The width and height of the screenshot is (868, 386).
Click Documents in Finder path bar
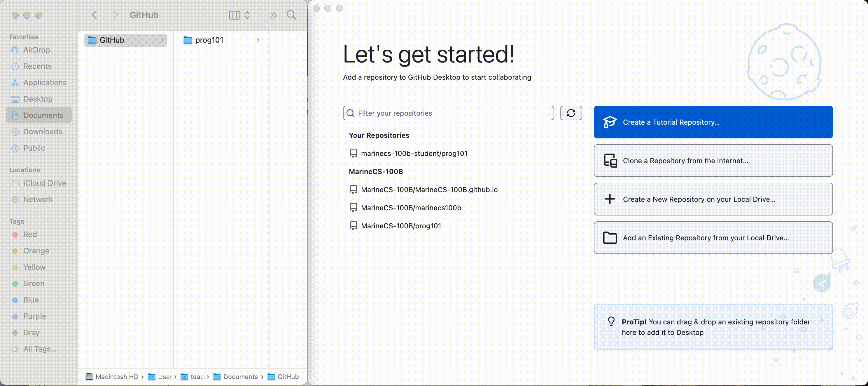(236, 377)
